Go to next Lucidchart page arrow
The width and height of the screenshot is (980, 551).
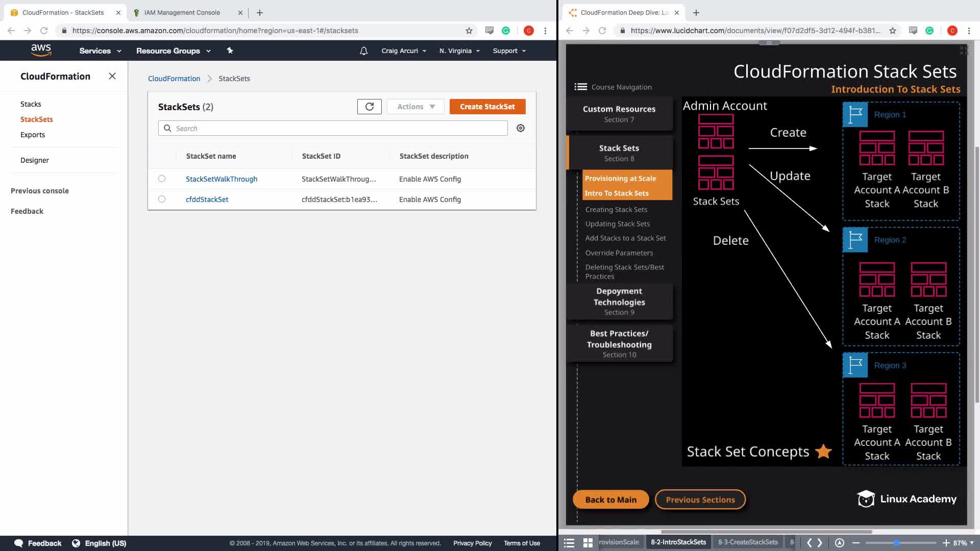[x=820, y=543]
